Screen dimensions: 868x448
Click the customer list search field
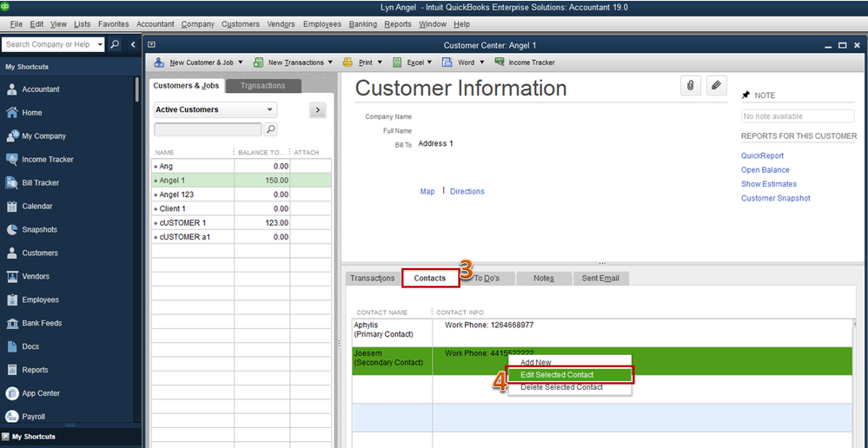click(x=209, y=129)
